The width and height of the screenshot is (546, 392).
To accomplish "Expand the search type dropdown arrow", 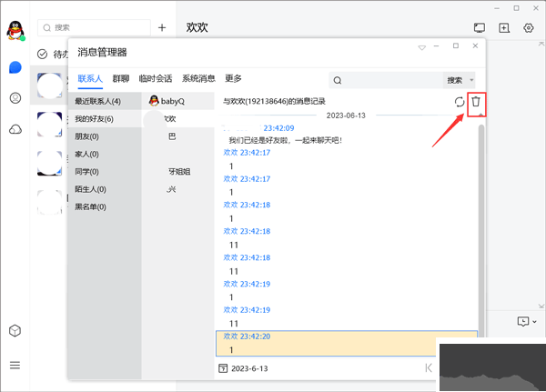I will (x=471, y=80).
